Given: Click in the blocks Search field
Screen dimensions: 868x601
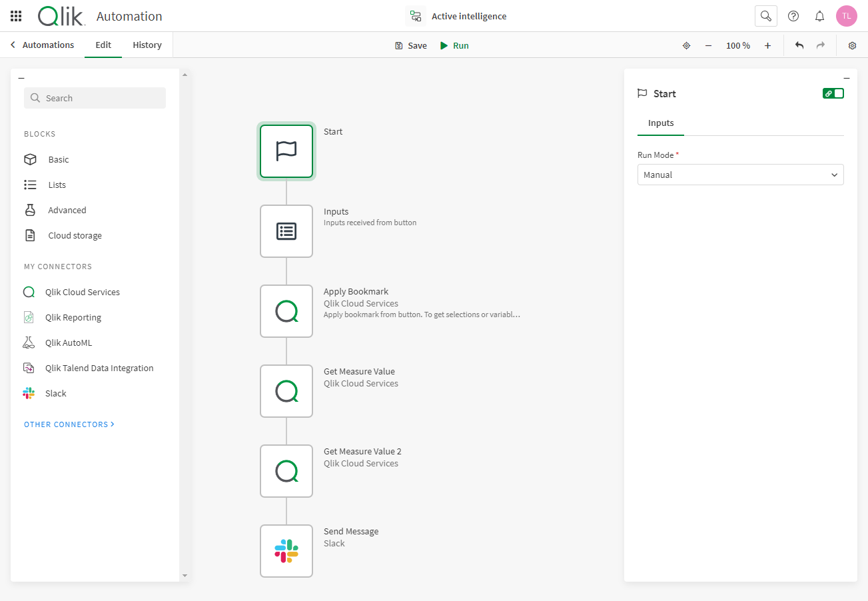Looking at the screenshot, I should [x=95, y=98].
